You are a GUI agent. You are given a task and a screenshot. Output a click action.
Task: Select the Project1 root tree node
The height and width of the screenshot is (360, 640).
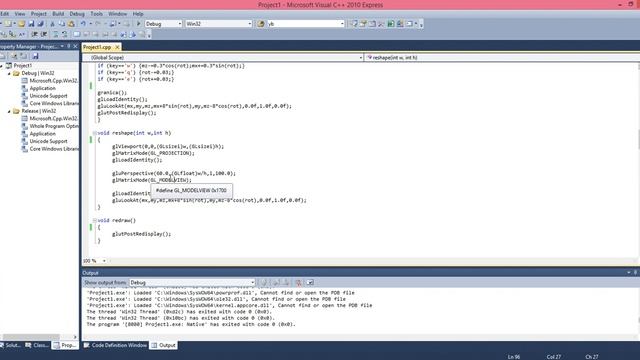22,66
